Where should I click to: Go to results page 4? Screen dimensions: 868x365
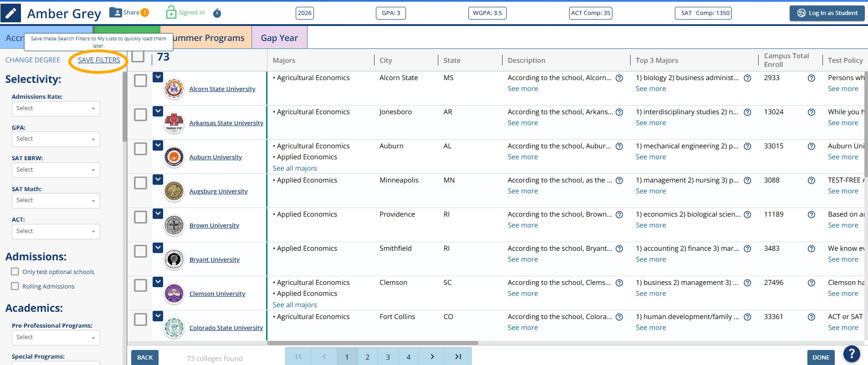tap(408, 357)
